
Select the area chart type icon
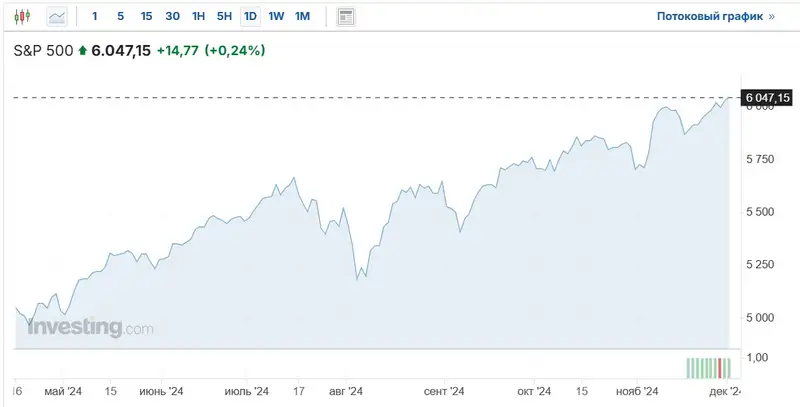[x=57, y=17]
